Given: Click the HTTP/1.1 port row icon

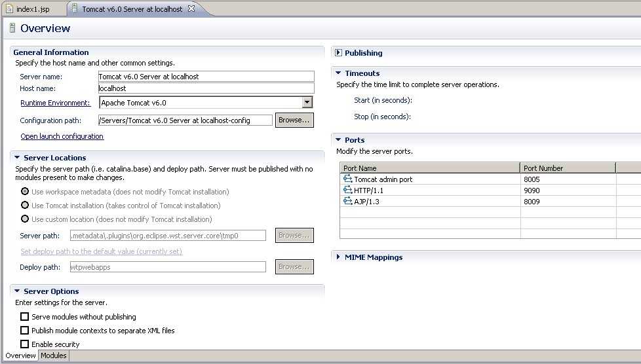Looking at the screenshot, I should pos(347,190).
